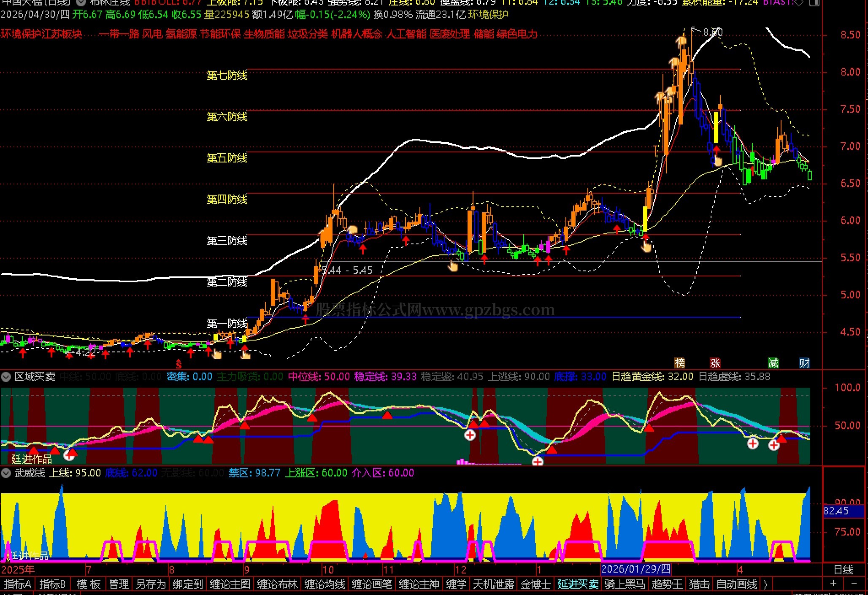
Task: Click the month 10 marker on the timeline
Action: [x=328, y=570]
